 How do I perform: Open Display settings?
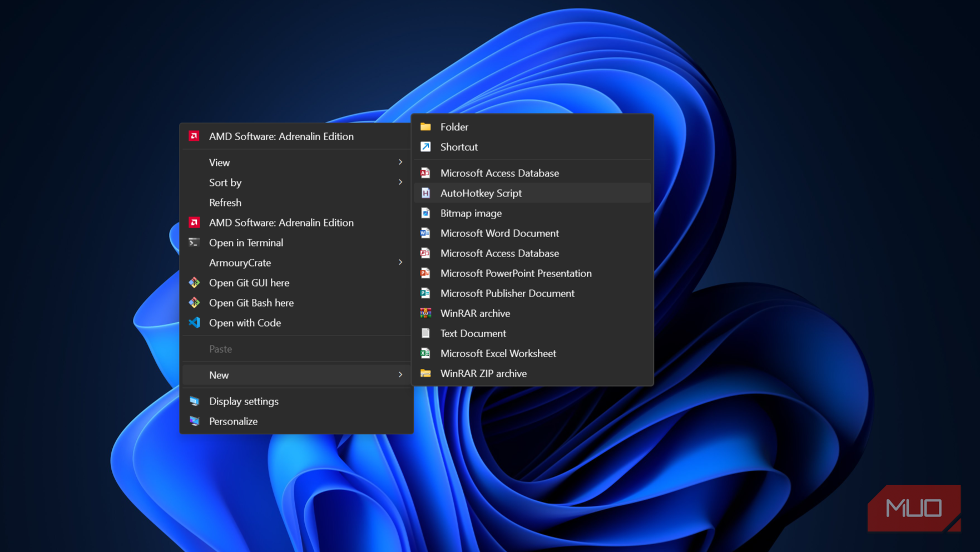[x=244, y=401]
